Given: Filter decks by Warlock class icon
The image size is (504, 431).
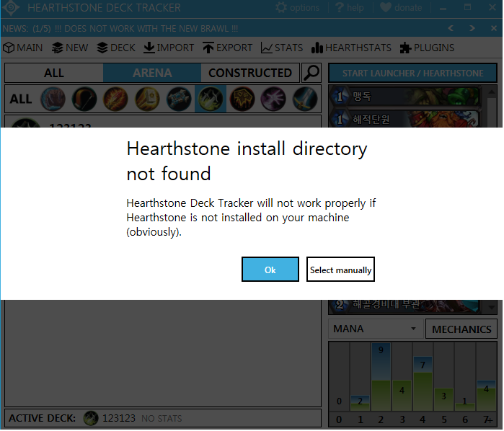Looking at the screenshot, I should [x=273, y=99].
